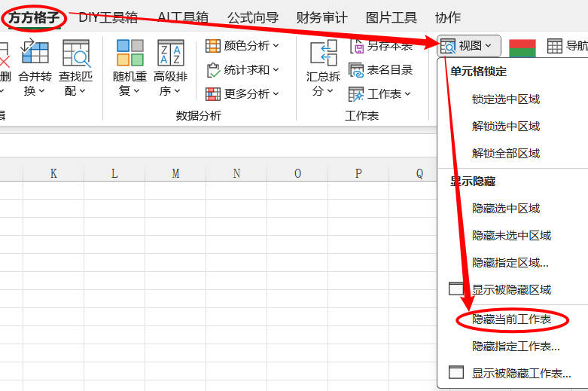
Task: Choose 锁定选中区域 from the menu
Action: (x=505, y=99)
